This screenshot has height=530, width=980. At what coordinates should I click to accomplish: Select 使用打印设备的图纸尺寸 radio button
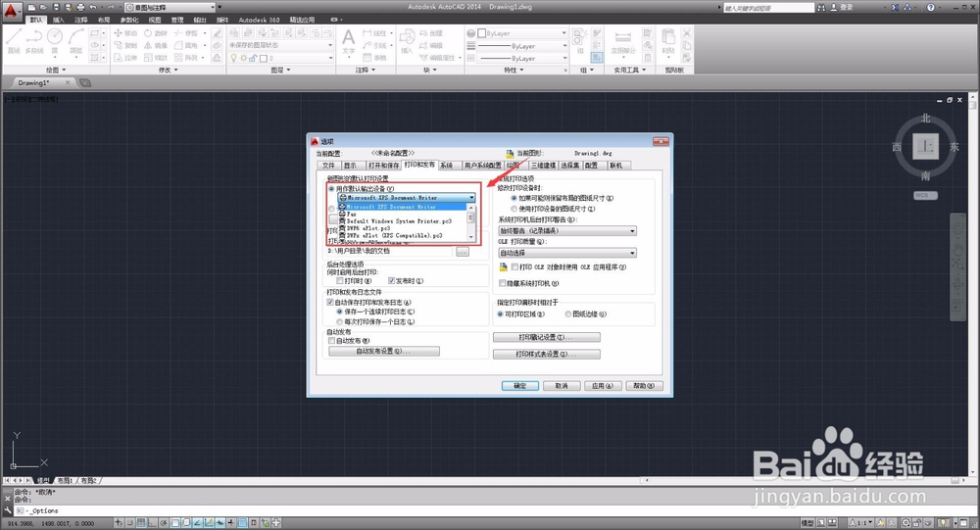click(x=514, y=208)
